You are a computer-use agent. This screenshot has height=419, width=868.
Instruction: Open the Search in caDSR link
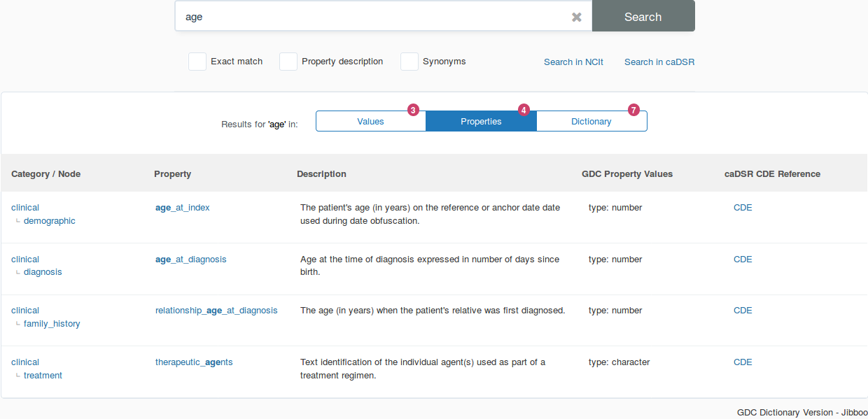(659, 62)
